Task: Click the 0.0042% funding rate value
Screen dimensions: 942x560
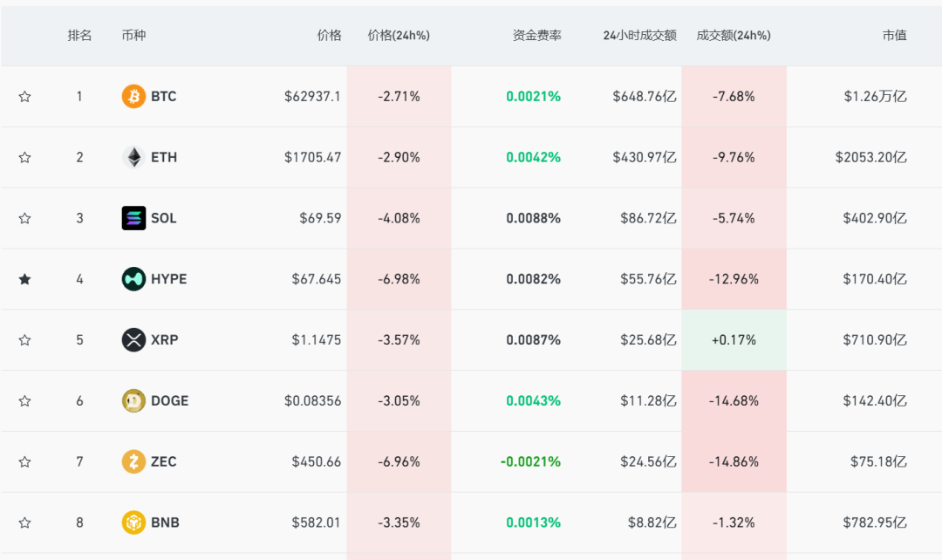Action: 534,157
